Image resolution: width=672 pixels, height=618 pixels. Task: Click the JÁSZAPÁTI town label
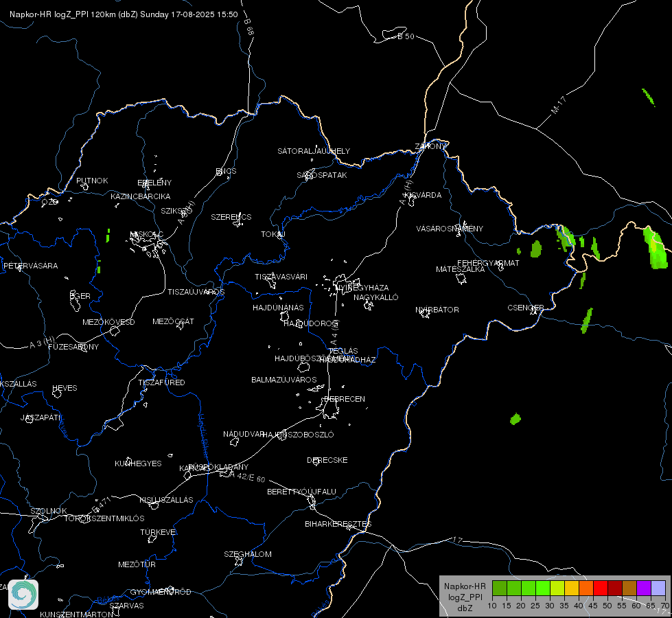click(40, 417)
